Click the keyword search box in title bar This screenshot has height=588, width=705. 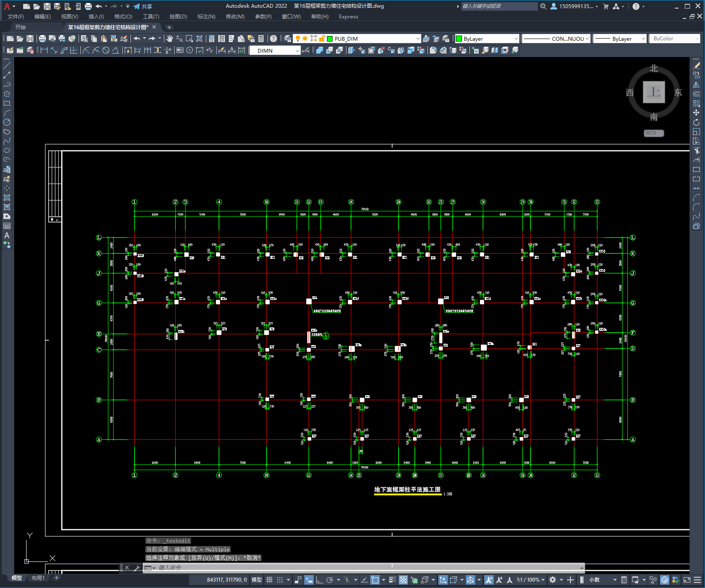pos(499,6)
